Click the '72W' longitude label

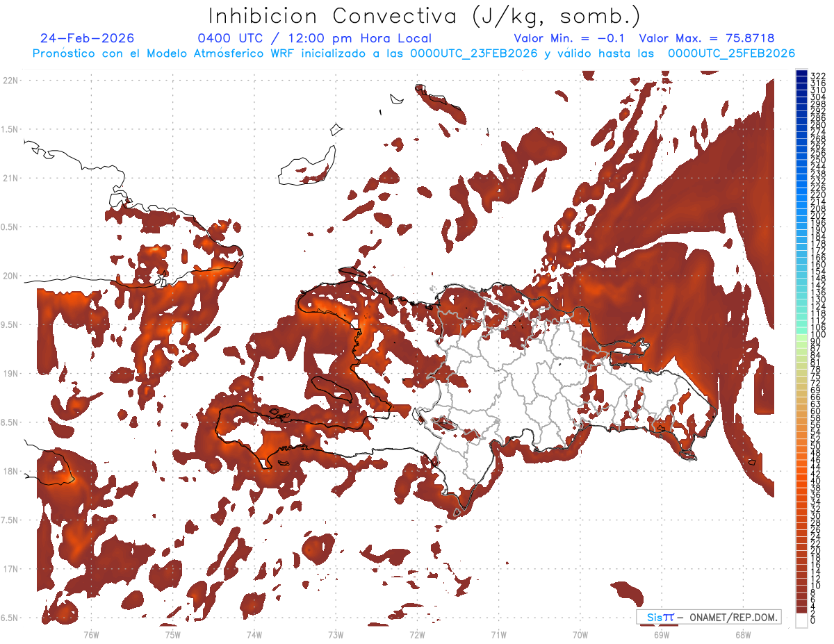(x=417, y=634)
